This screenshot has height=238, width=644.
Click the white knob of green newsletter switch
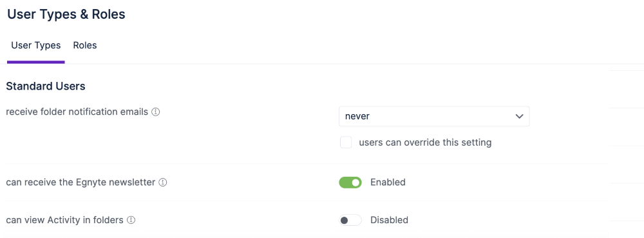355,183
